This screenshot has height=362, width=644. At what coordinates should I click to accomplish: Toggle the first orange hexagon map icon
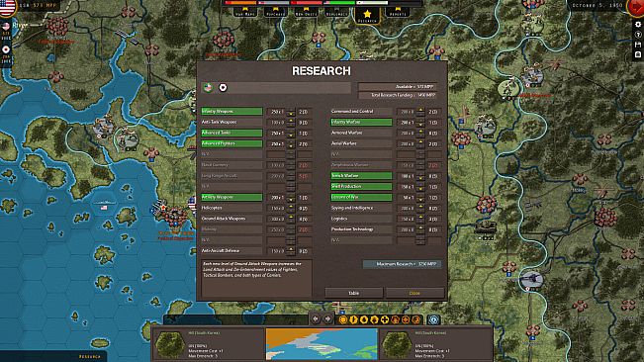343,319
